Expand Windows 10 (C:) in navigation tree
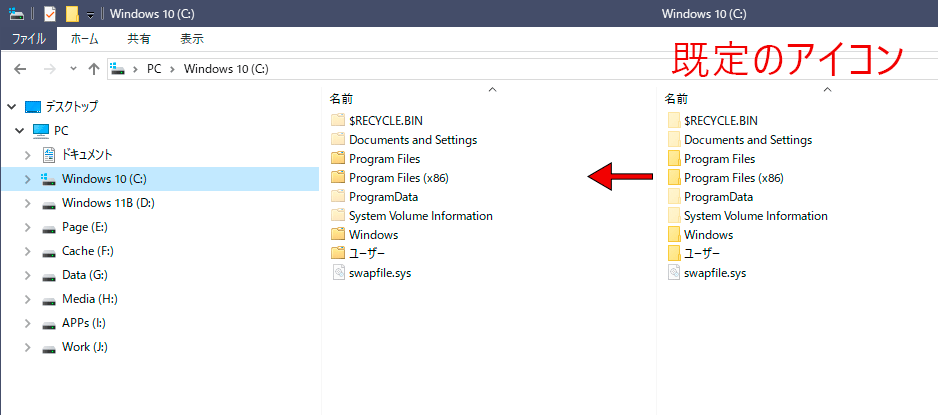 28,179
